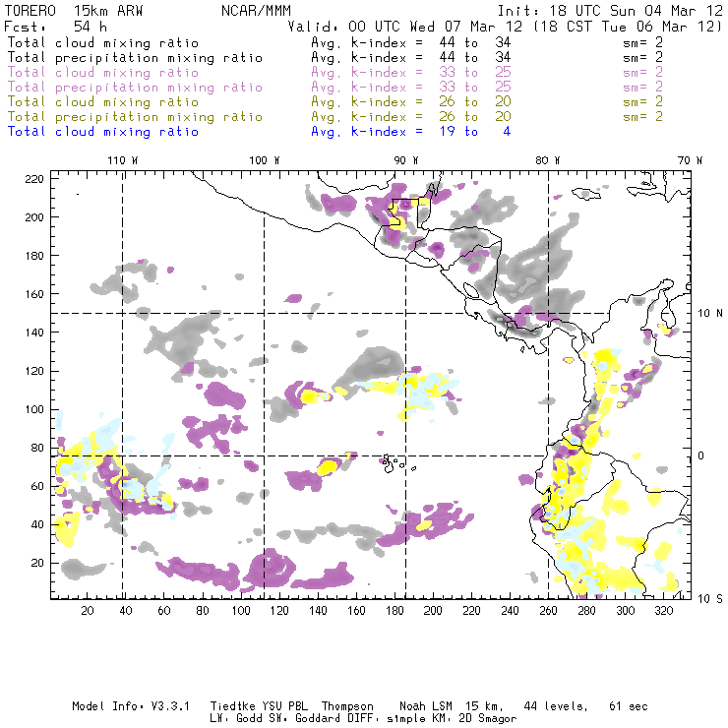The width and height of the screenshot is (728, 728).
Task: Click the 220 tick label on the y-axis
Action: (x=35, y=178)
